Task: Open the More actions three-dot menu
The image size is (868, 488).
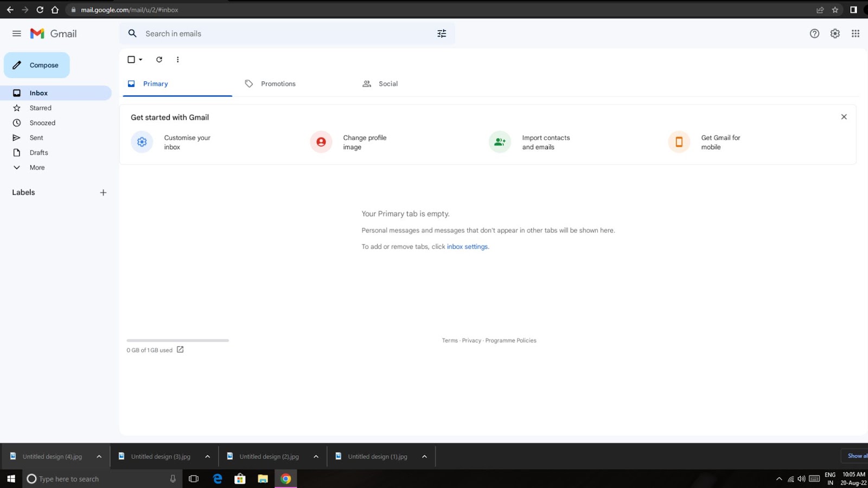Action: click(x=177, y=60)
